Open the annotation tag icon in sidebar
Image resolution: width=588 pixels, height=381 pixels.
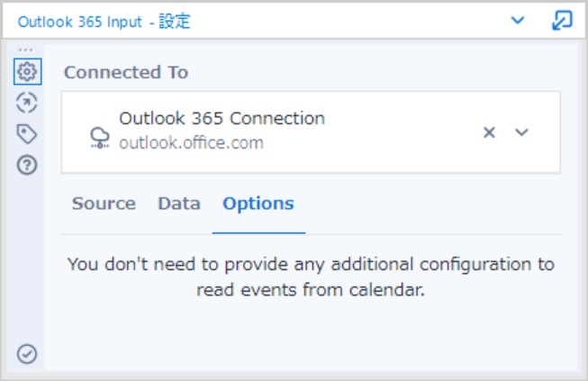coord(27,134)
